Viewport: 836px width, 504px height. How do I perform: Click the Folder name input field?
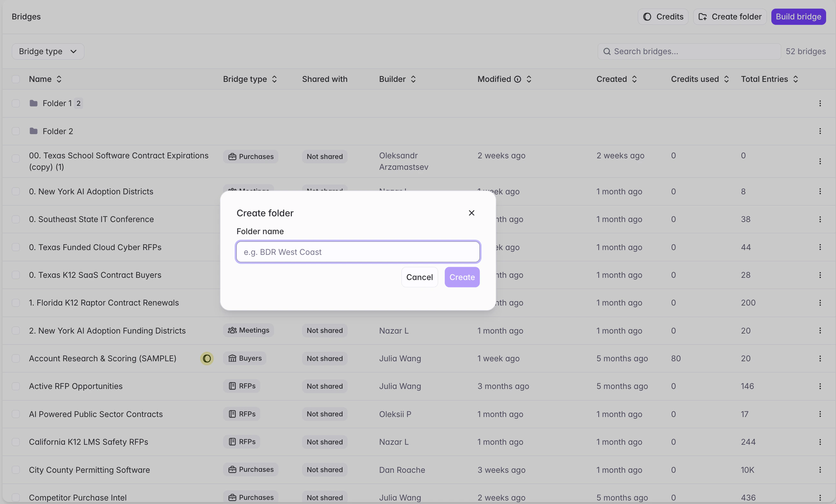pyautogui.click(x=358, y=252)
